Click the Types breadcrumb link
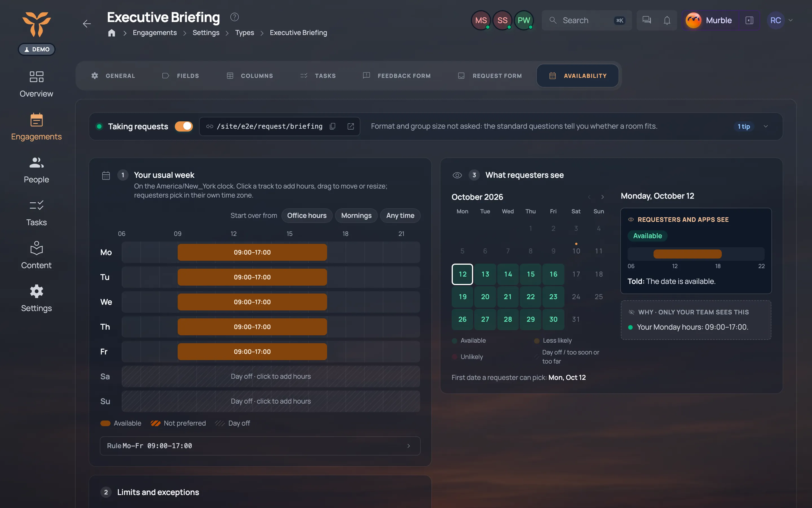The image size is (812, 508). [x=244, y=32]
